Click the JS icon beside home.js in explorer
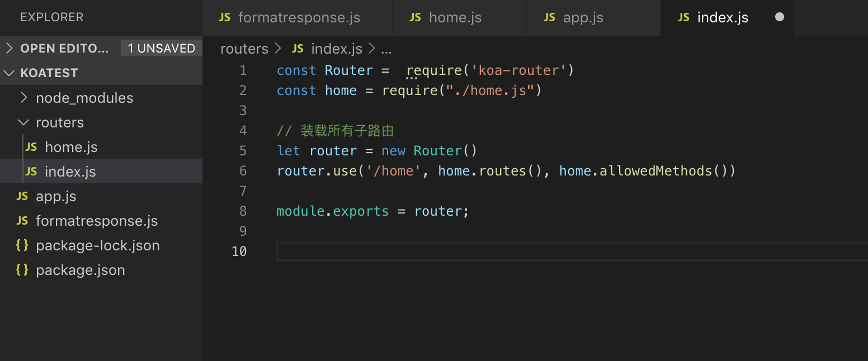Image resolution: width=868 pixels, height=361 pixels. (31, 147)
